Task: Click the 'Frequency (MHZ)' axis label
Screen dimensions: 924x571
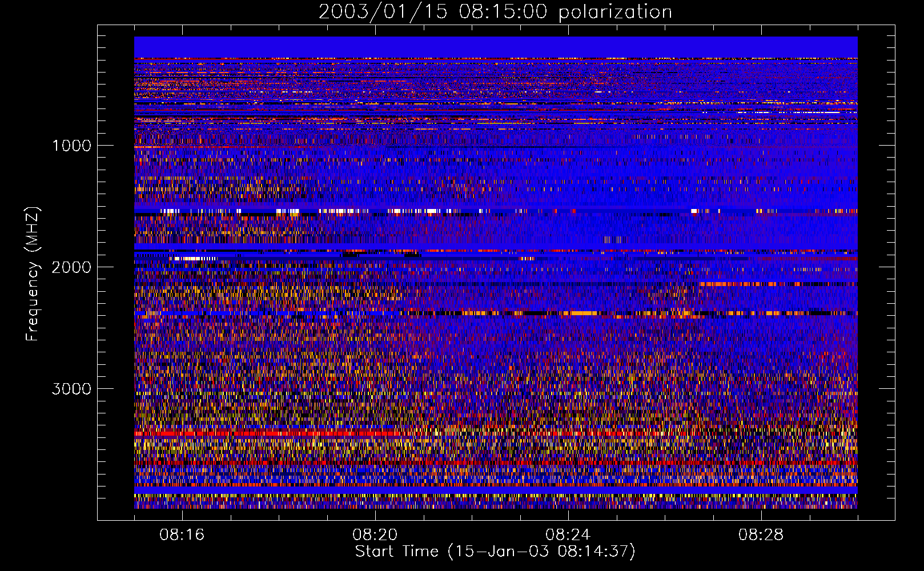Action: click(x=33, y=274)
